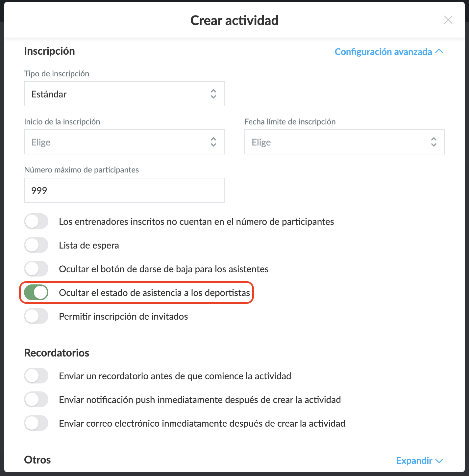Click the chevron icon beside Expandir
469x476 pixels.
pyautogui.click(x=439, y=461)
